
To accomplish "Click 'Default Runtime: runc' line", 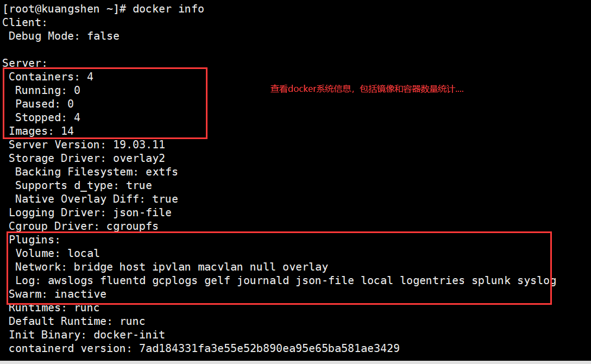I will click(77, 321).
